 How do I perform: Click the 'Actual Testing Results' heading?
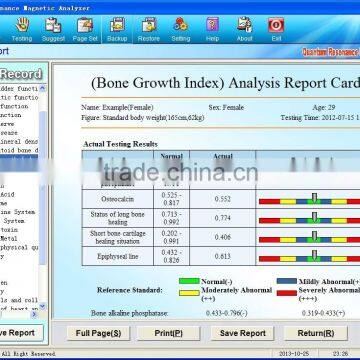click(120, 144)
